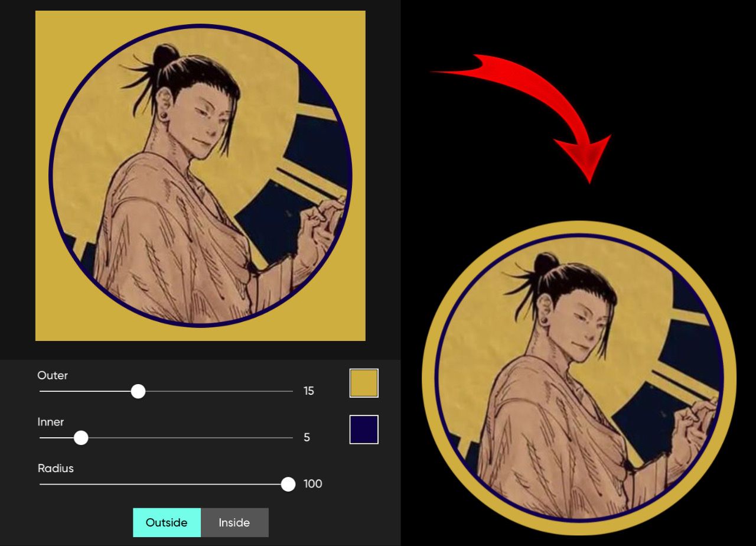This screenshot has width=756, height=546.
Task: Select the Outside border mode button
Action: pyautogui.click(x=167, y=522)
